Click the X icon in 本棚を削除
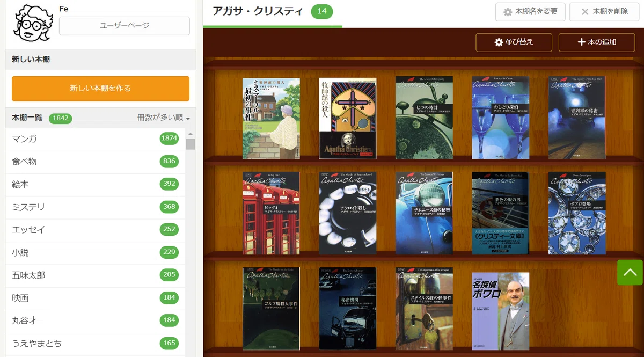The image size is (644, 357). pos(585,12)
